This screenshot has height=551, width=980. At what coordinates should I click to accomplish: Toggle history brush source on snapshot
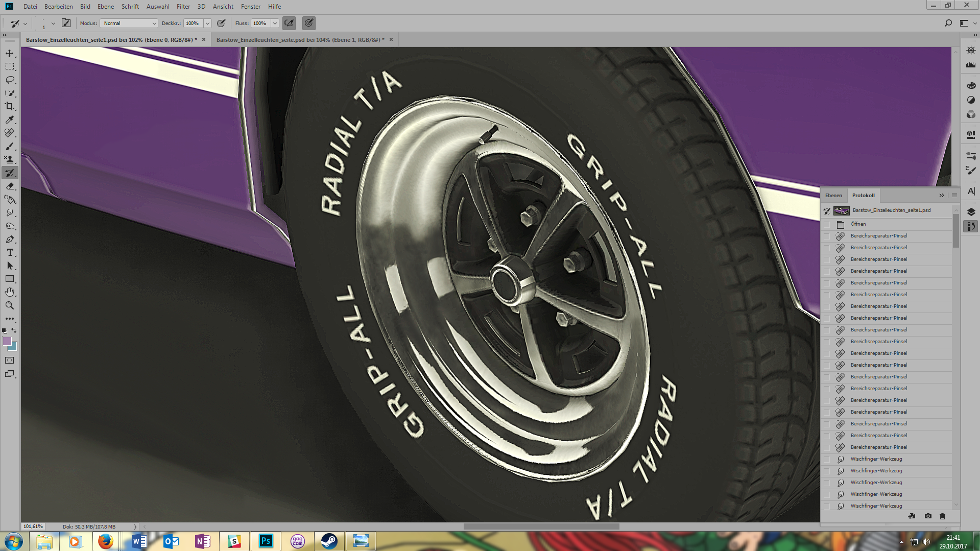point(827,210)
